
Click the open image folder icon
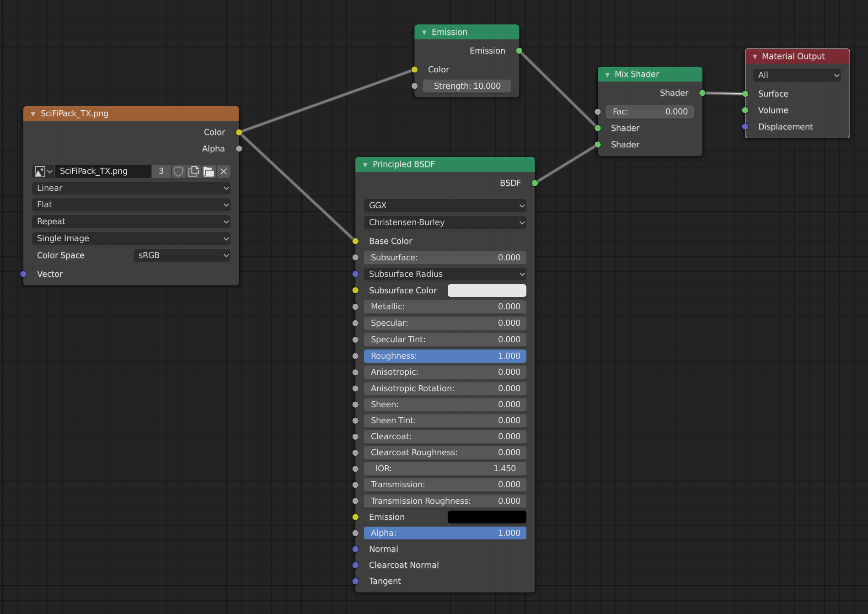click(x=209, y=171)
